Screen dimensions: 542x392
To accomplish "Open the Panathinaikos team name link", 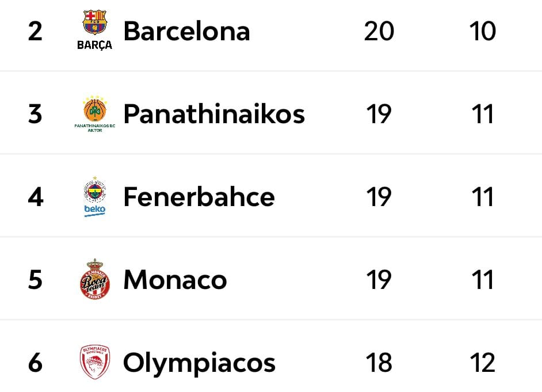I will 214,114.
